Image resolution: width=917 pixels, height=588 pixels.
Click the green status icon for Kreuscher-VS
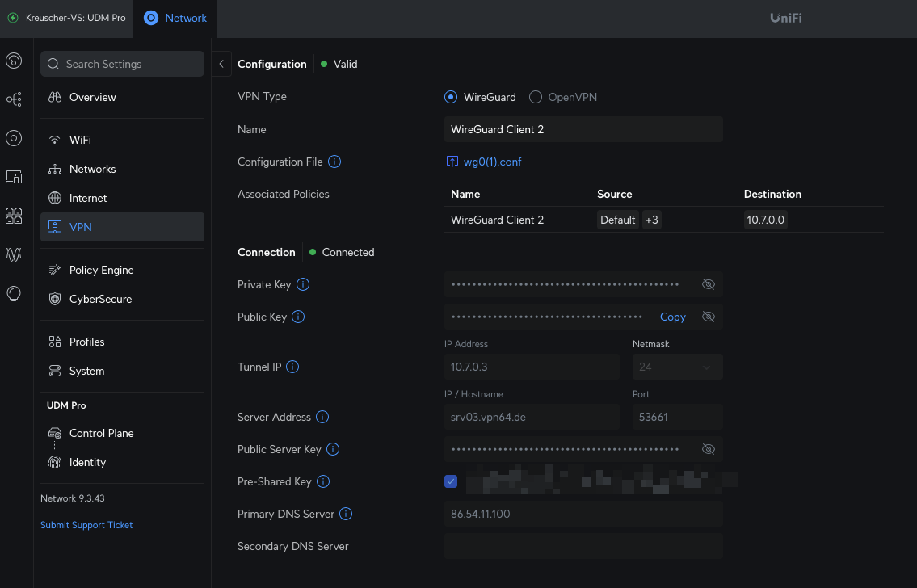(13, 18)
